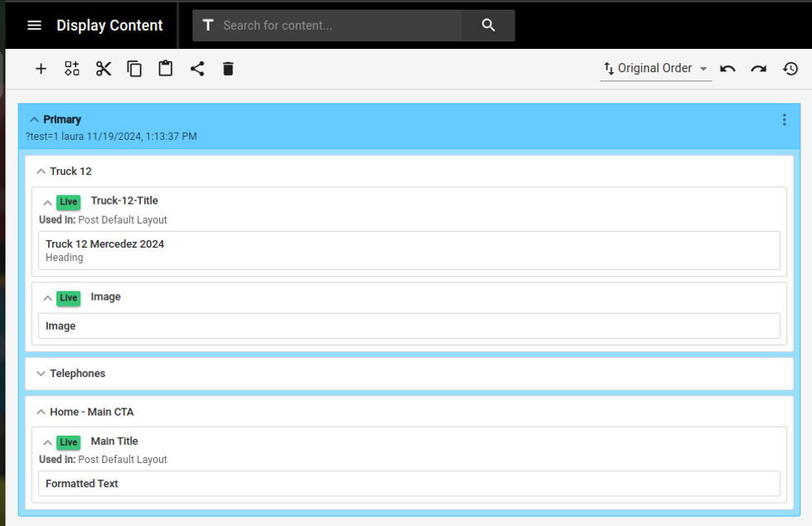Screen dimensions: 812x526
Task: Open version history with the clock icon
Action: coord(790,69)
